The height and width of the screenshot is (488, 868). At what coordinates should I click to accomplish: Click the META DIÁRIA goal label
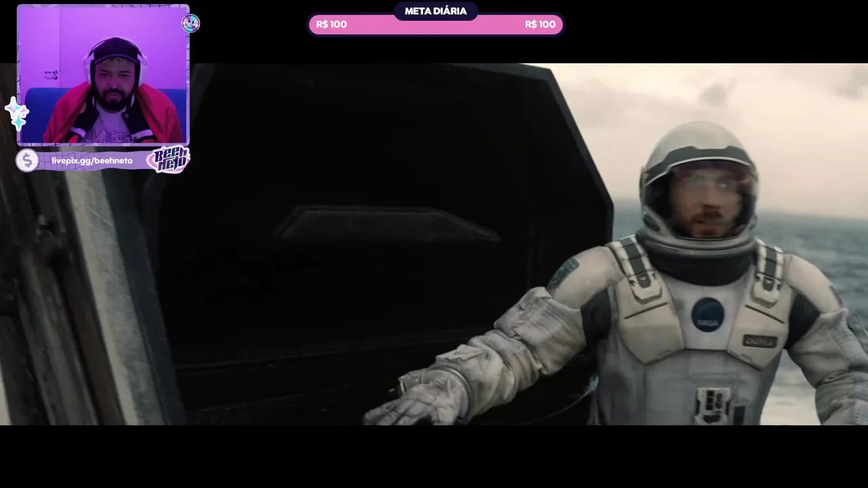435,11
